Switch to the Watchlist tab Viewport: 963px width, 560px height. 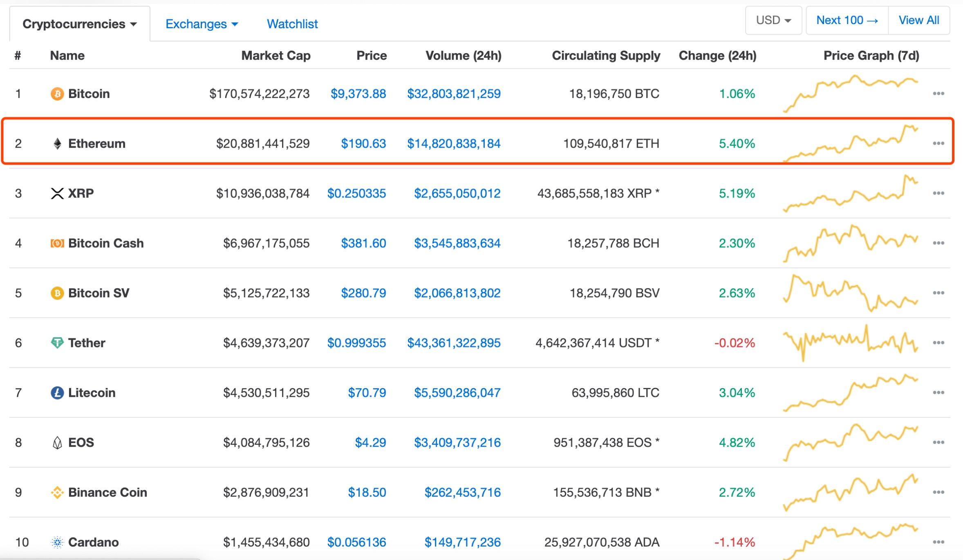click(x=292, y=24)
